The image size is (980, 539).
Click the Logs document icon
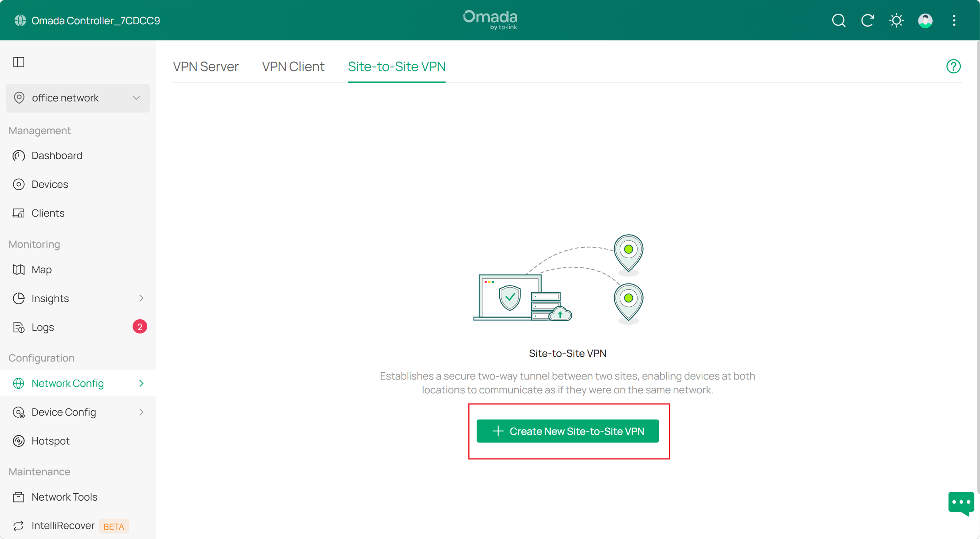coord(19,327)
